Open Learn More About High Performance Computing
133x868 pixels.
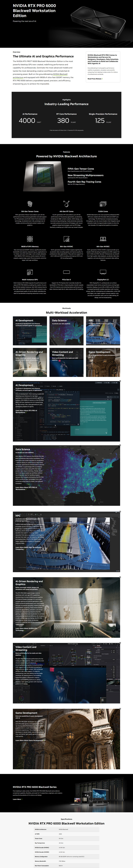[29, 548]
